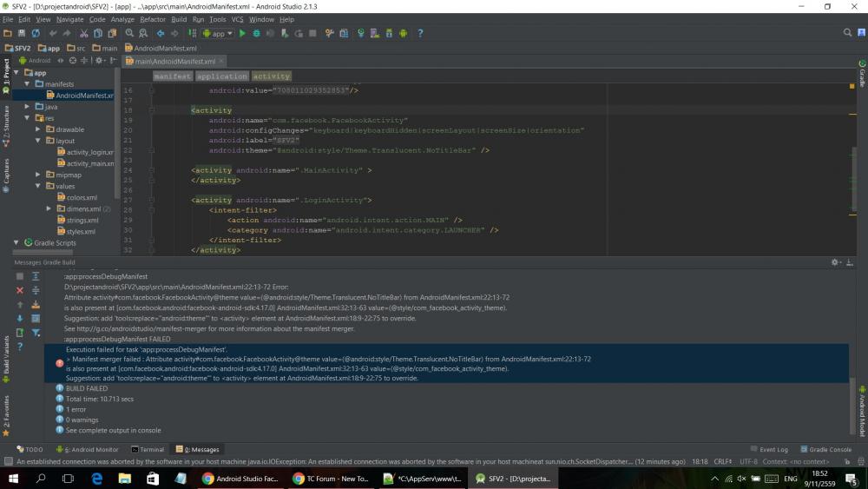Run the app with green play button
The image size is (868, 489).
pos(242,33)
